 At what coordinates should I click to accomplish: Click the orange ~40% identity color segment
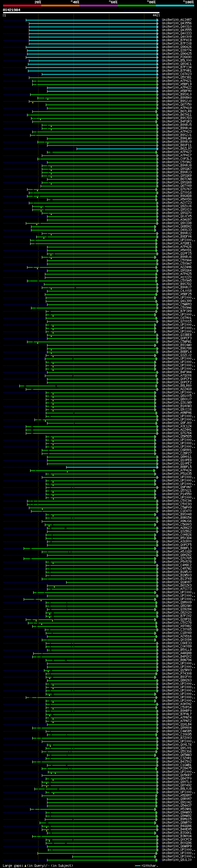click(x=60, y=6)
